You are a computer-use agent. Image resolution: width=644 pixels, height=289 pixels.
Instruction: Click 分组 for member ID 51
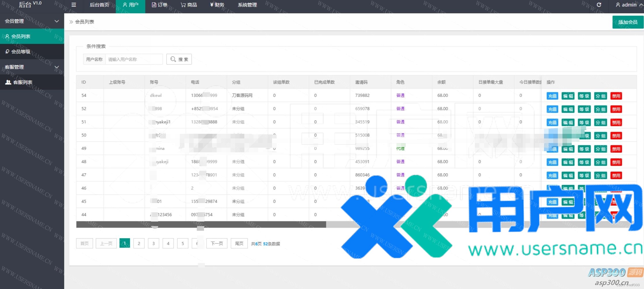(x=601, y=123)
